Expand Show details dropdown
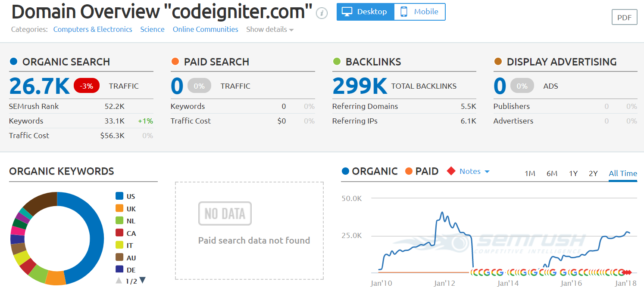The image size is (644, 306). click(x=270, y=29)
